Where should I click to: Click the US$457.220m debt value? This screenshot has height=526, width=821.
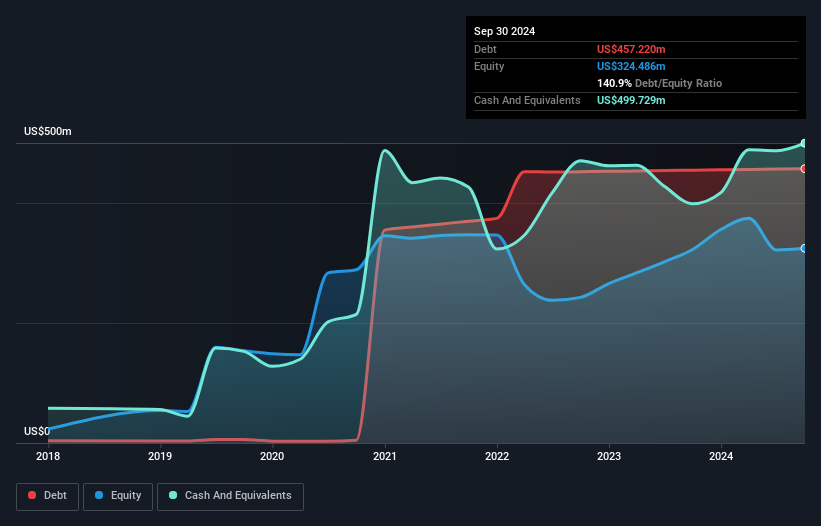point(631,49)
